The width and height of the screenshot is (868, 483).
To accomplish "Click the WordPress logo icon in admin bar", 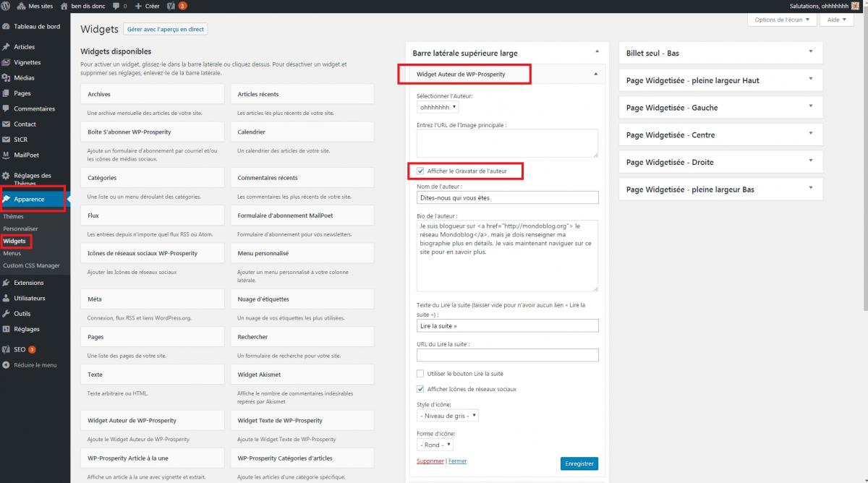I will 6,6.
